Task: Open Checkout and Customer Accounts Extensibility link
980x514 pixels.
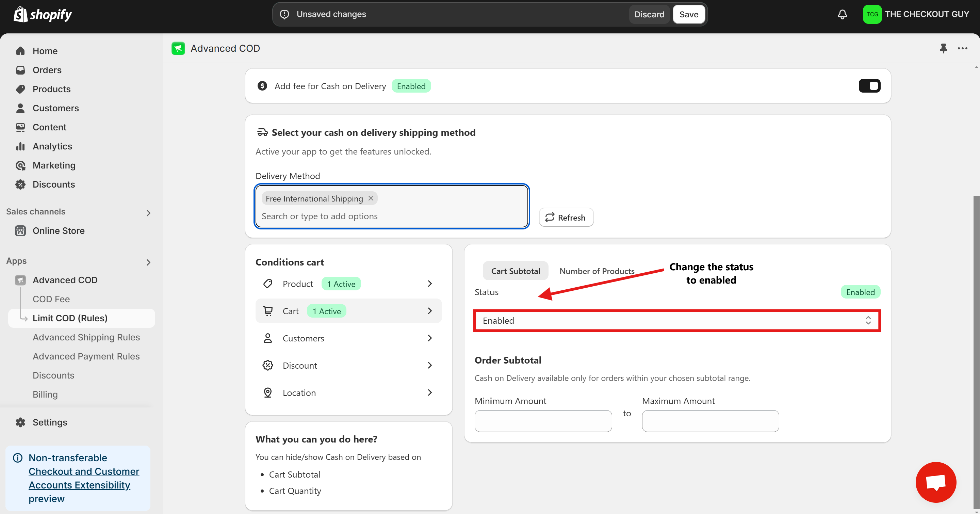Action: point(84,478)
